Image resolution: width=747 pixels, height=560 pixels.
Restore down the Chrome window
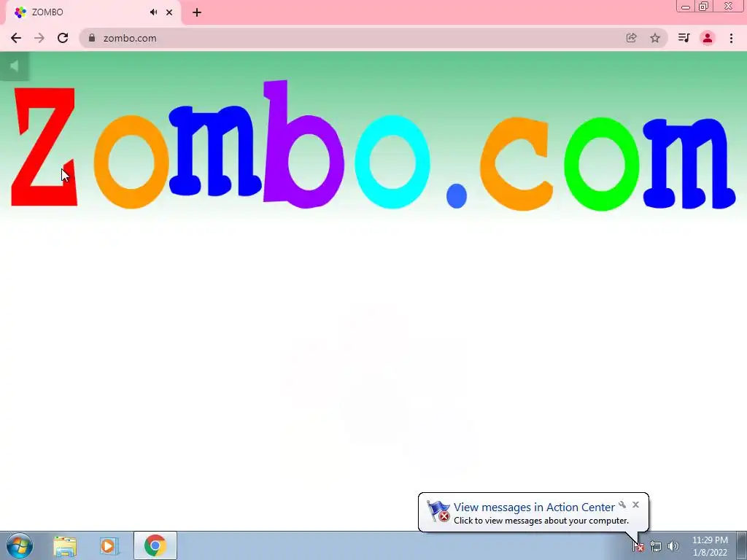(x=703, y=7)
